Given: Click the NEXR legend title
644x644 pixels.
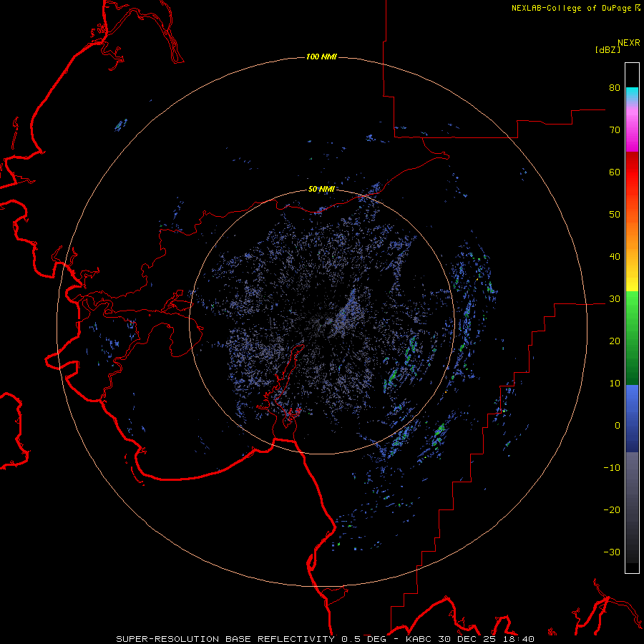Looking at the screenshot, I should tap(629, 43).
